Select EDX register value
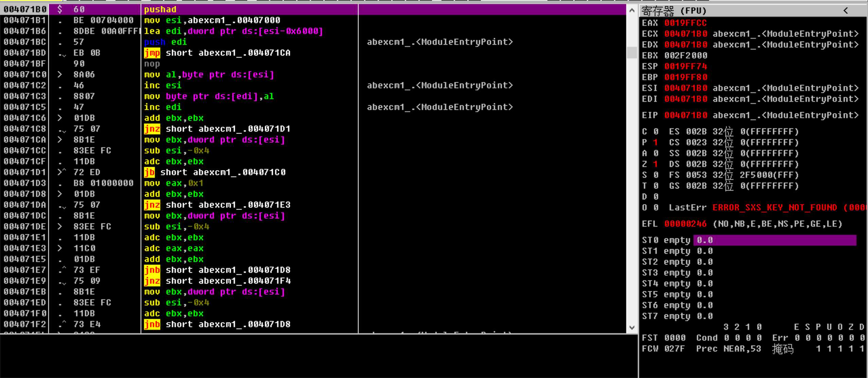868x378 pixels. [x=685, y=45]
